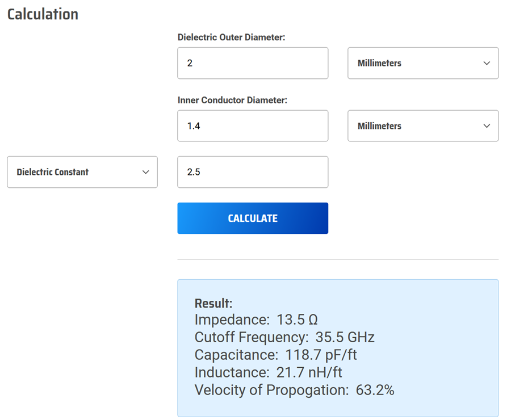Click the Dielectric Outer Diameter input field

pyautogui.click(x=253, y=63)
